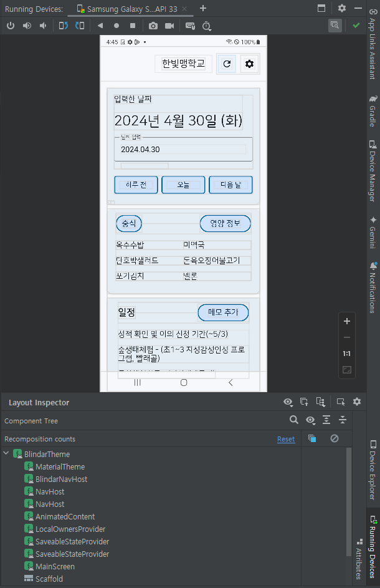
Task: Click the Reset recomposition counts link
Action: click(286, 439)
